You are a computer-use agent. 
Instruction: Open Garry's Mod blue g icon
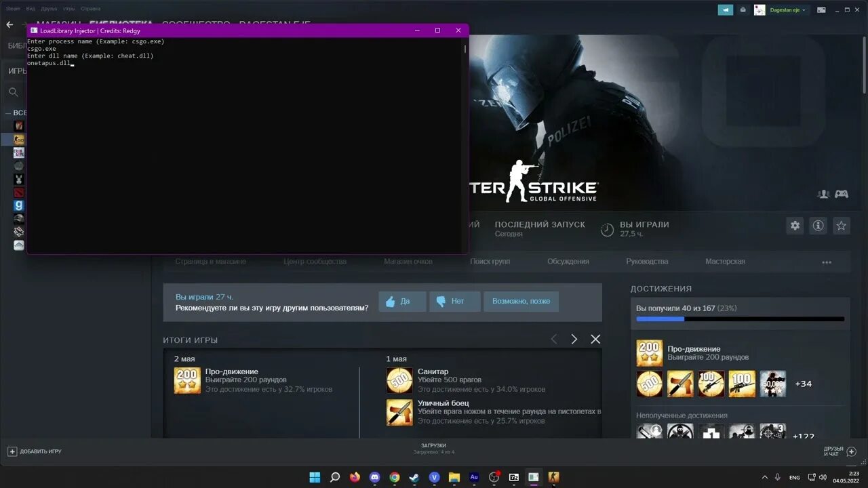pyautogui.click(x=19, y=205)
